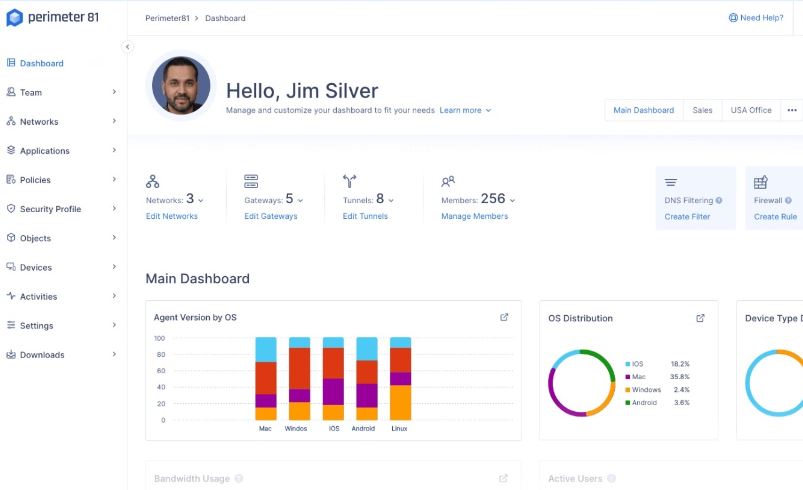Collapse the sidebar with the arrow button
Viewport: 803px width, 490px height.
point(128,47)
